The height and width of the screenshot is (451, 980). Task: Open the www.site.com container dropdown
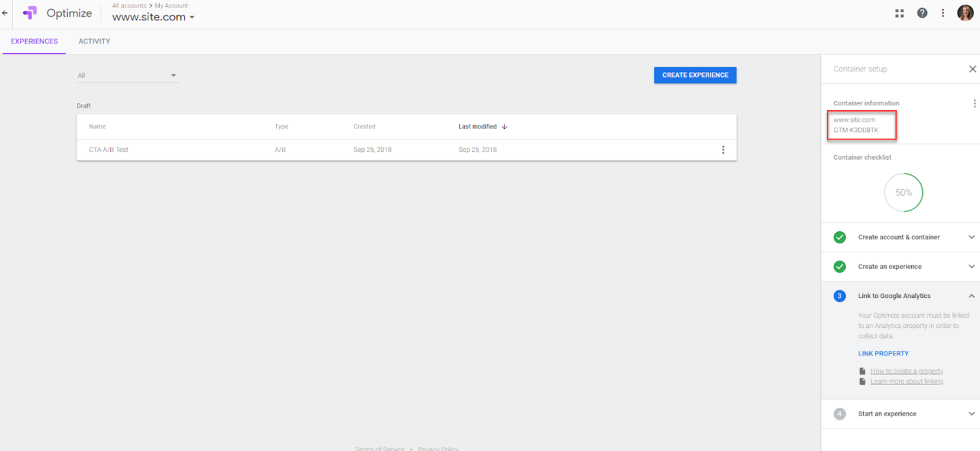coord(153,17)
